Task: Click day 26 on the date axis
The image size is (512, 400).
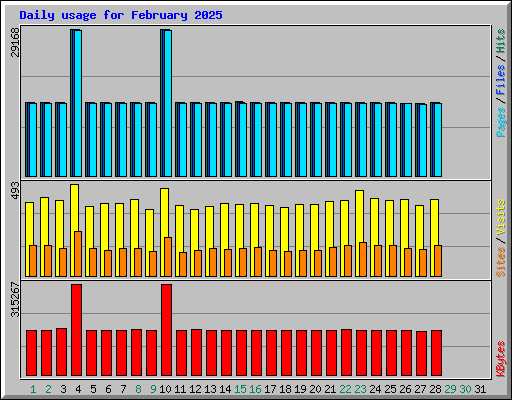Action: click(x=405, y=389)
